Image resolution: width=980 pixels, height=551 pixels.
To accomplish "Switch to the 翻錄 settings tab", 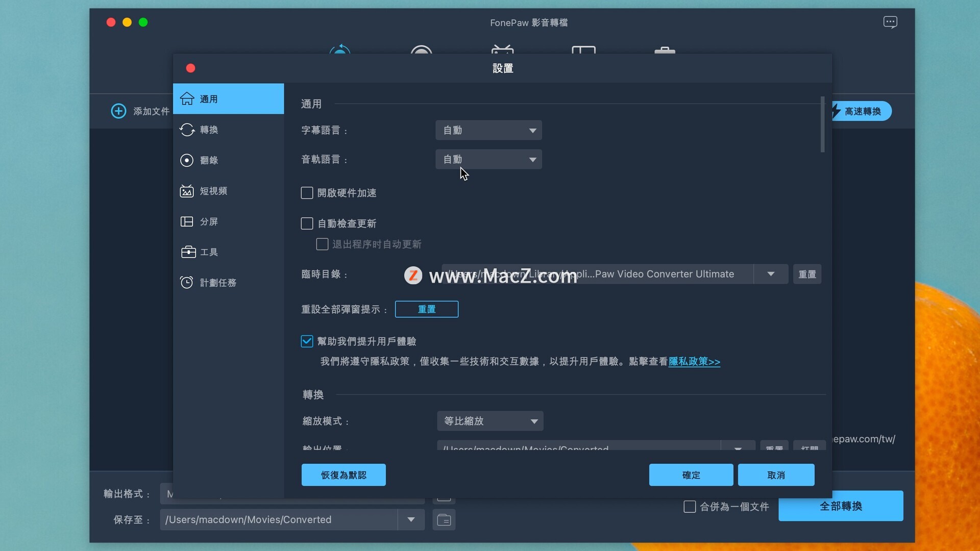I will pos(228,160).
